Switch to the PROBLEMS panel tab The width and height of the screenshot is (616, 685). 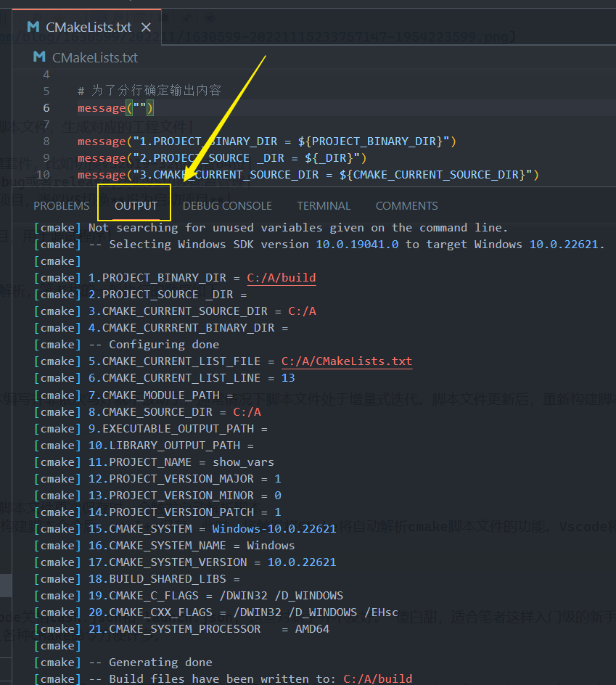[62, 206]
